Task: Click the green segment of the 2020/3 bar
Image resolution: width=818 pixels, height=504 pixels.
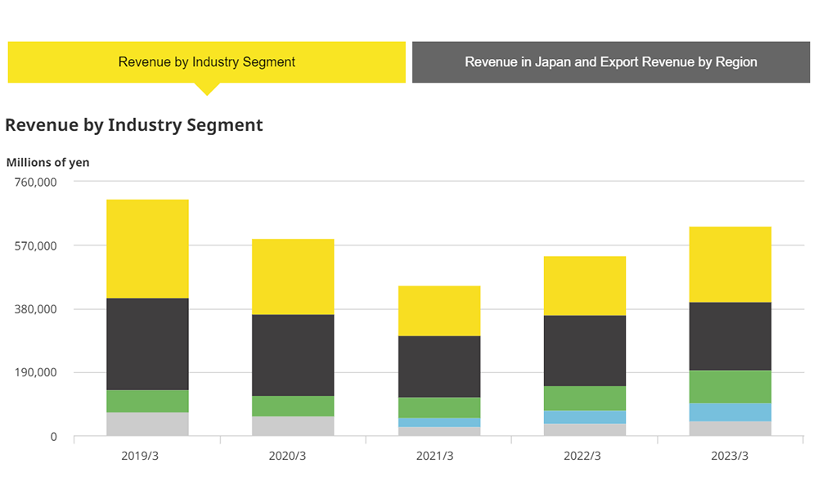Action: tap(293, 406)
